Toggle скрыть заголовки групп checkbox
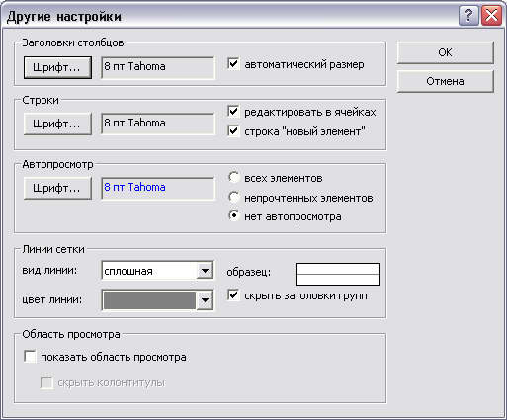This screenshot has width=507, height=420. click(233, 295)
